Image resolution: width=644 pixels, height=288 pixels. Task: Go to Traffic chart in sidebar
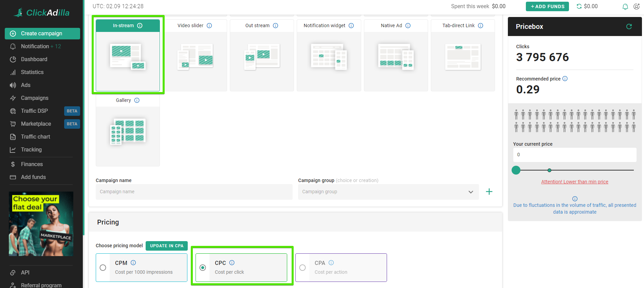[x=35, y=137]
